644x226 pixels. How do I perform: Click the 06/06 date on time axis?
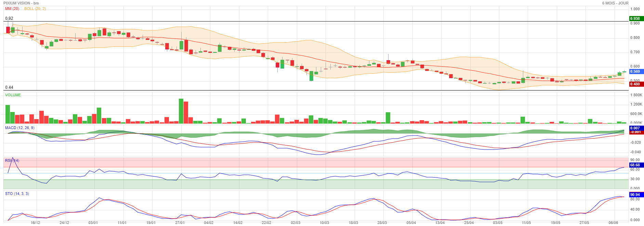click(613, 223)
